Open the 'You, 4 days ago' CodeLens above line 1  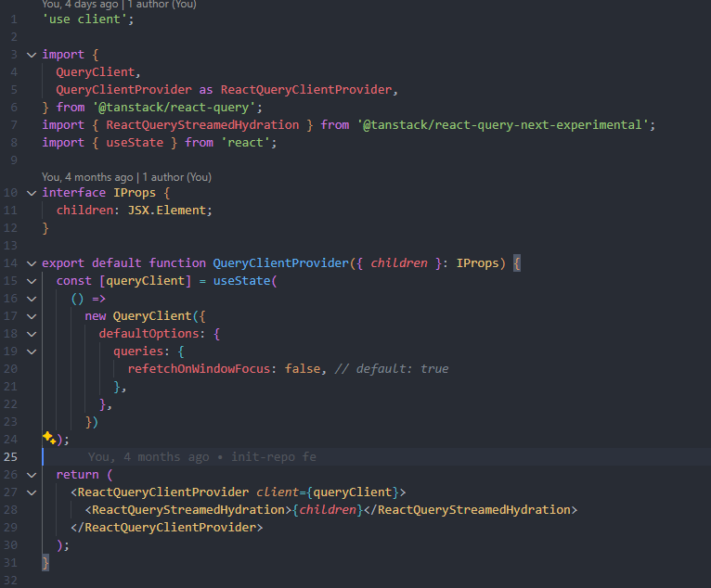tap(119, 5)
